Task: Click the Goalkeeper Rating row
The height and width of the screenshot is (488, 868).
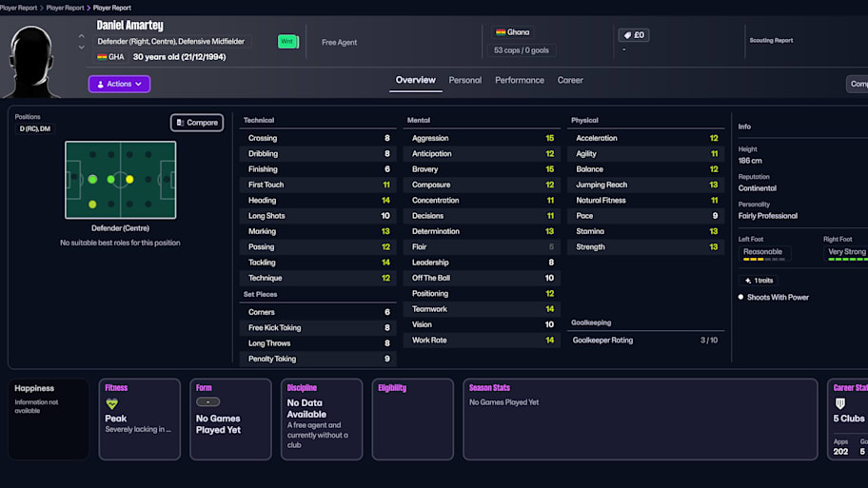Action: click(646, 341)
